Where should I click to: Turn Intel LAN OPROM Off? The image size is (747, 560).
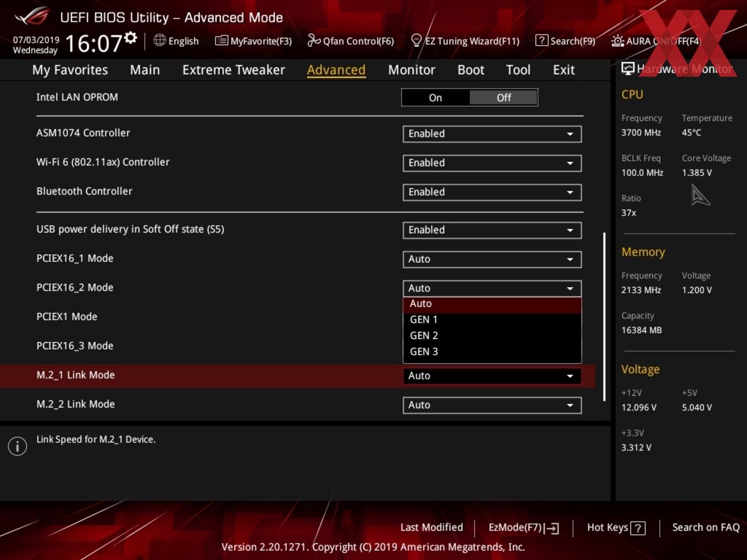(x=504, y=98)
